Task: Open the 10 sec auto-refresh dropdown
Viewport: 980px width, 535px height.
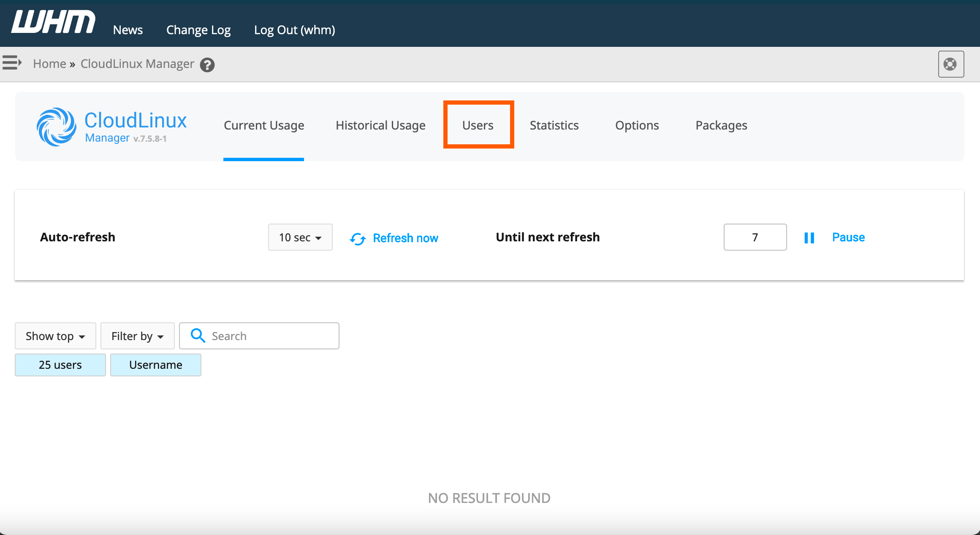Action: 300,238
